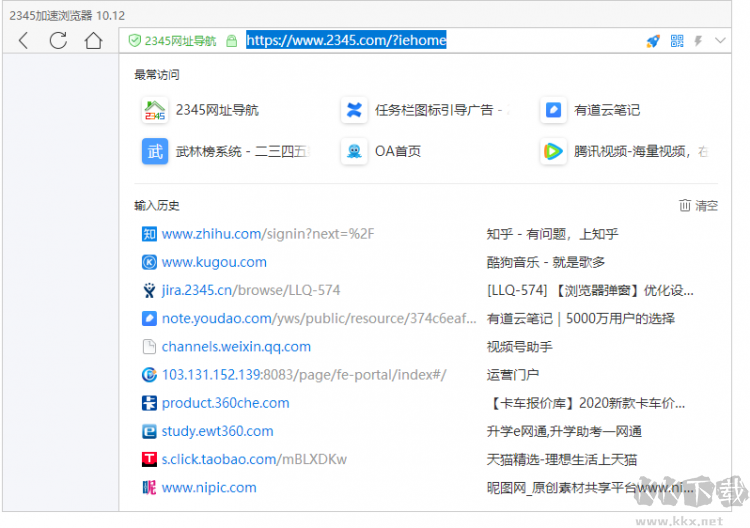Image resolution: width=750 pixels, height=528 pixels.
Task: Clear input history with 清空 button
Action: point(698,205)
